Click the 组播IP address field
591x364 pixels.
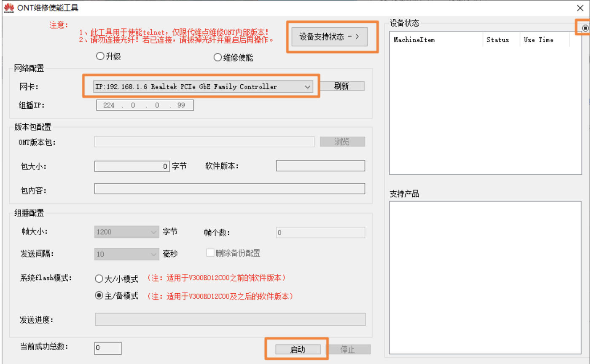click(145, 105)
